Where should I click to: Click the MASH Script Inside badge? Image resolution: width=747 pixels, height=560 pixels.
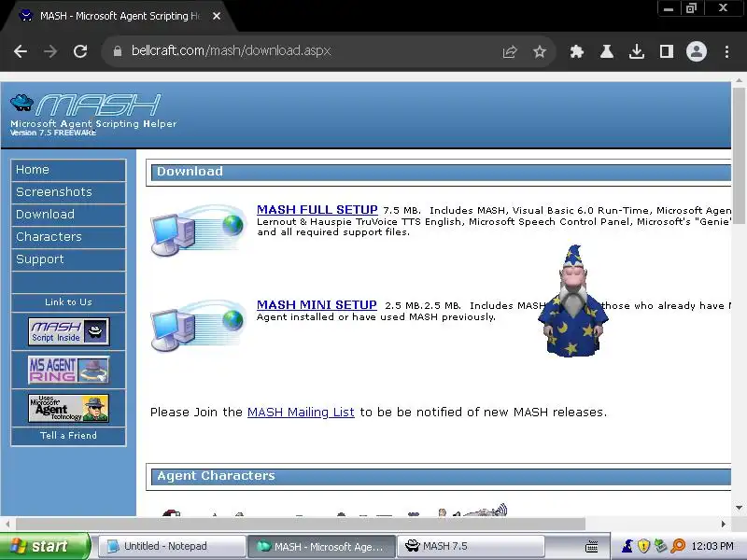point(68,331)
